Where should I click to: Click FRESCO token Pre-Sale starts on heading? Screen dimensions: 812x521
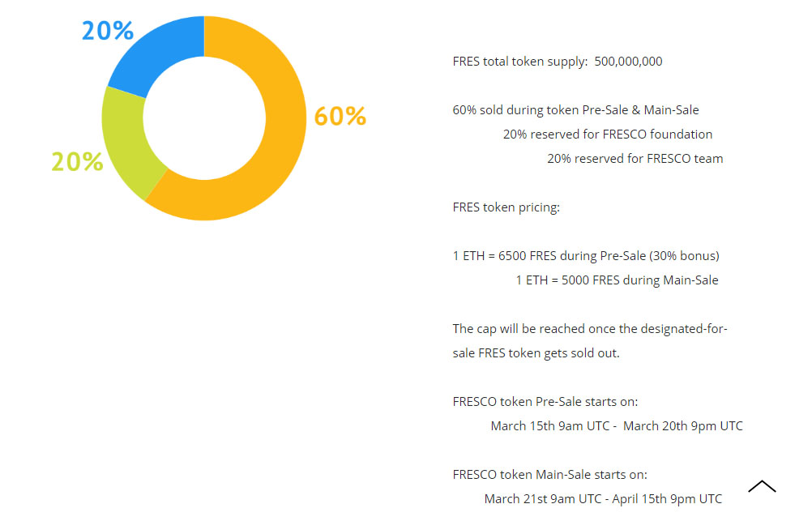[x=545, y=402]
